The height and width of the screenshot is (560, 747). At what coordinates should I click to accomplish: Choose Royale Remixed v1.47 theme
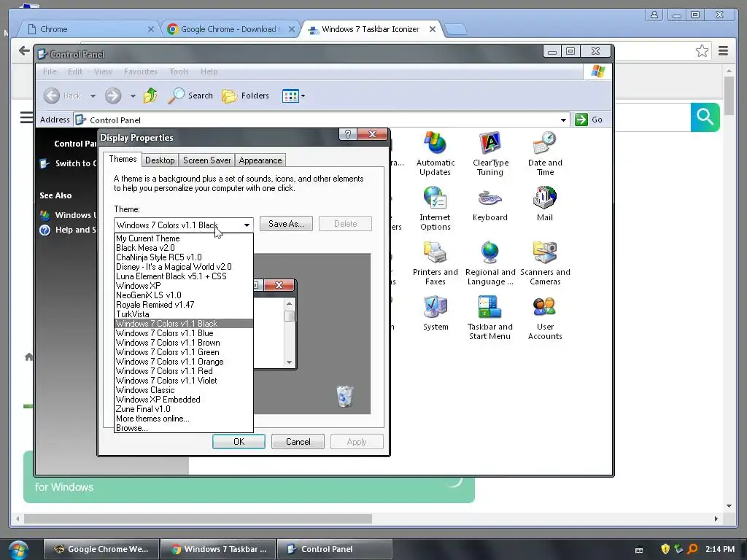pos(184,305)
